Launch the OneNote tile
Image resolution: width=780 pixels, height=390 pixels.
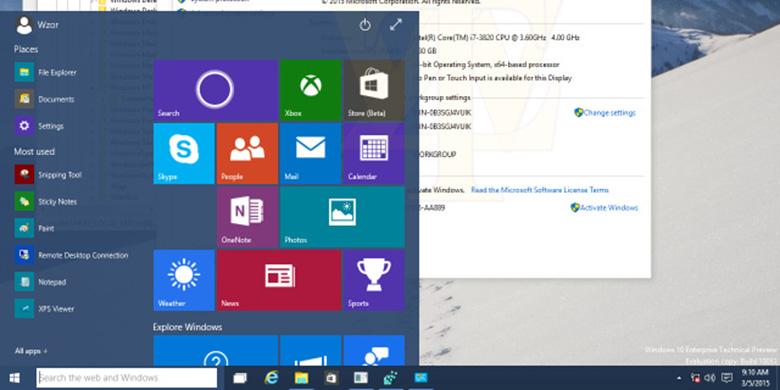tap(247, 217)
